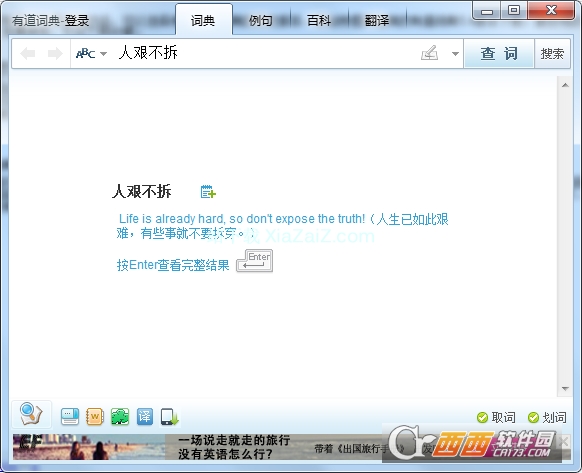Viewport: 582px width, 473px height.
Task: Close the Youdao dictionary window
Action: pos(551,10)
